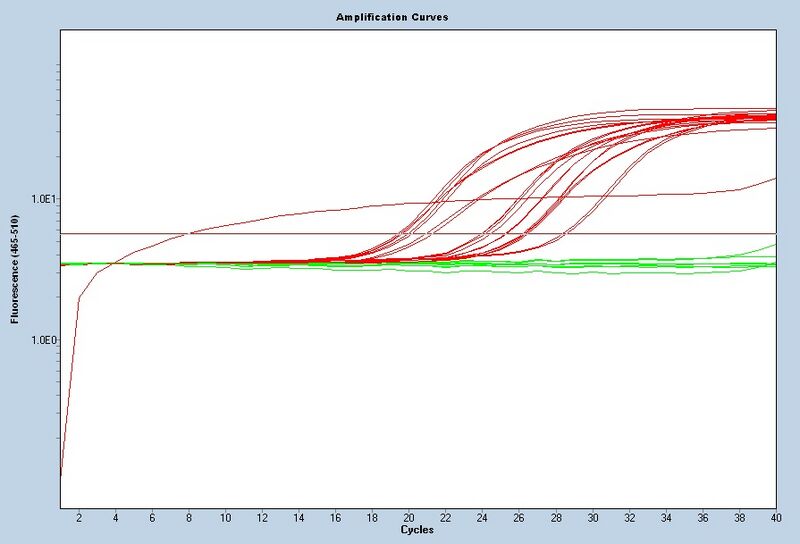The height and width of the screenshot is (544, 800).
Task: Click the cycle 36 x-axis tick label
Action: point(703,518)
